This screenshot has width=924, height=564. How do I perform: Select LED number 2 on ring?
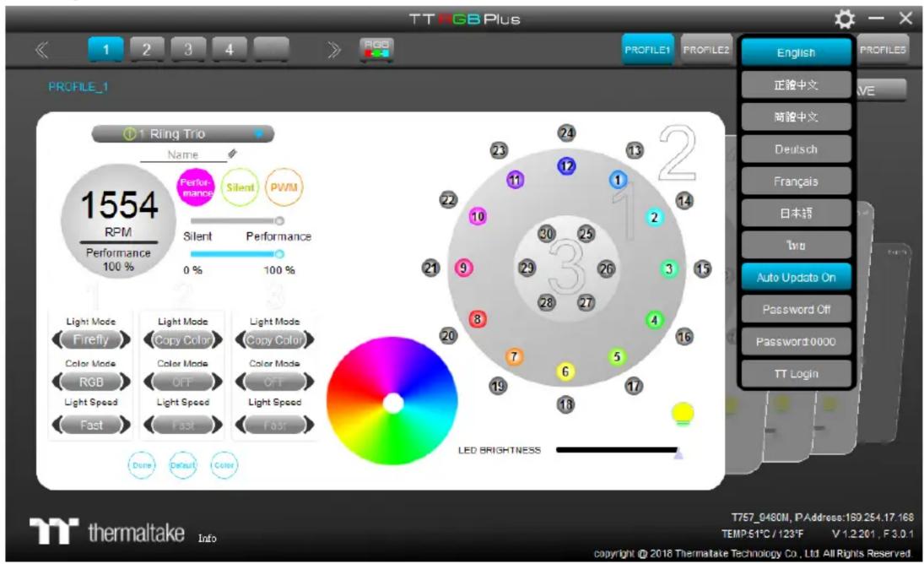coord(653,217)
